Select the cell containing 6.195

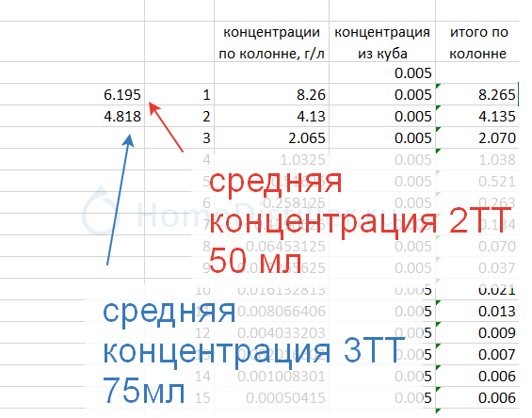point(72,94)
